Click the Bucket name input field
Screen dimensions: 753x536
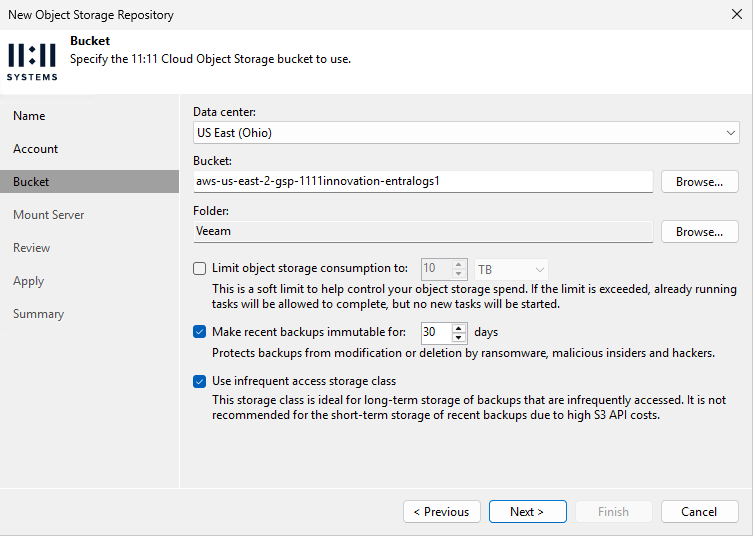point(423,182)
